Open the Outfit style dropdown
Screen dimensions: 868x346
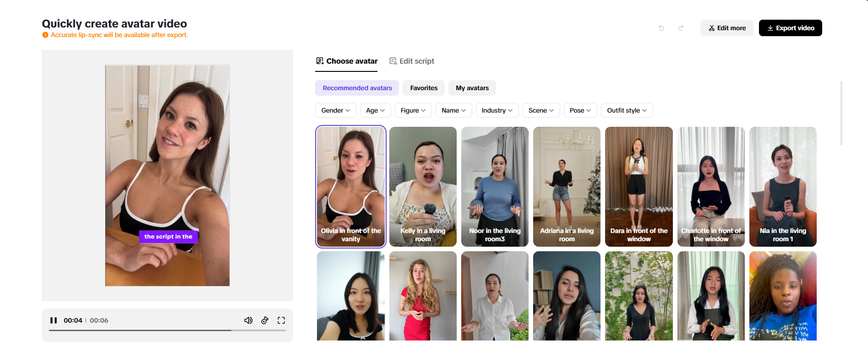627,110
